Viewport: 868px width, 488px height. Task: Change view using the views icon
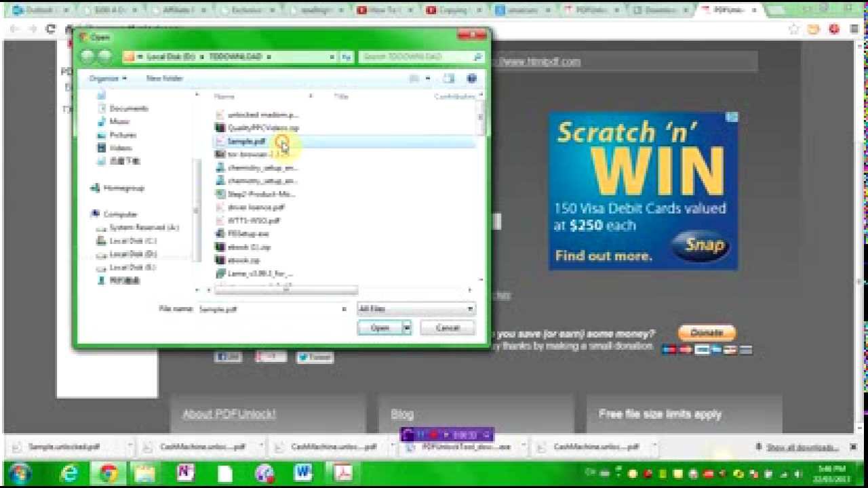tap(414, 79)
